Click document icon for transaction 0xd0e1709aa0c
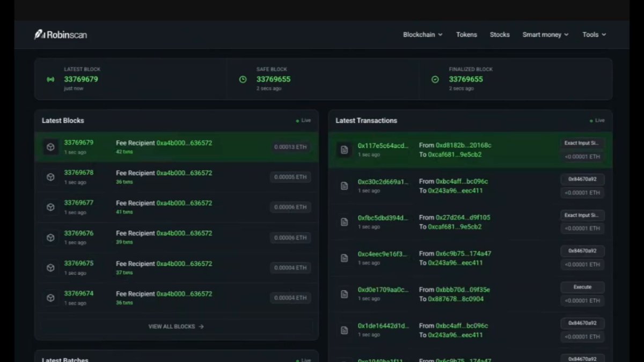 click(x=345, y=294)
